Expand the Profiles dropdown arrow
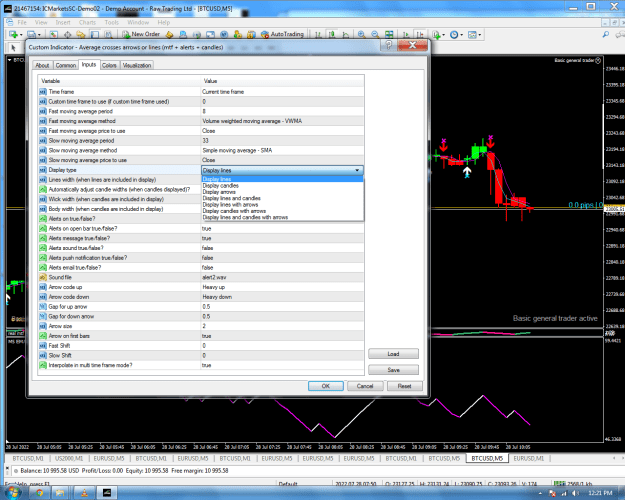This screenshot has width=625, height=500. click(39, 35)
